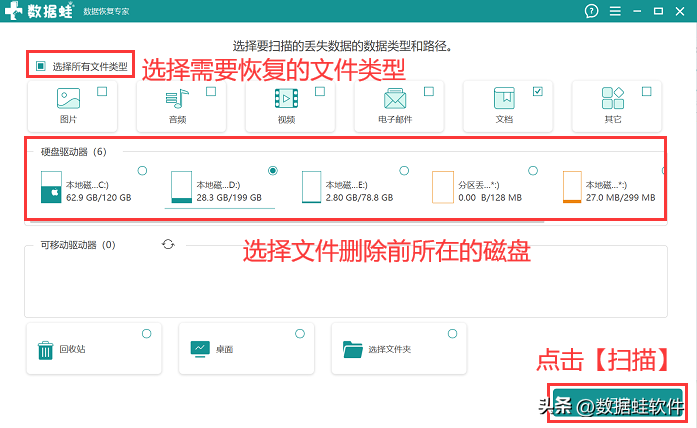Click the 电子邮件 (Email) envelope icon

[x=395, y=99]
